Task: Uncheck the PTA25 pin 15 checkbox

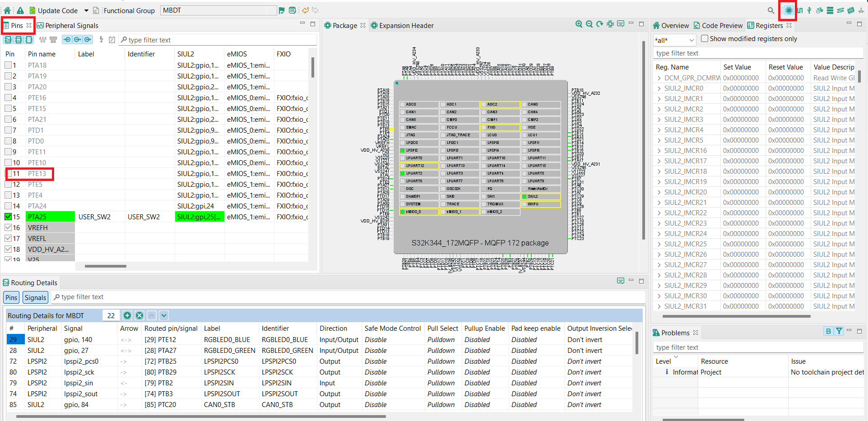Action: (8, 217)
